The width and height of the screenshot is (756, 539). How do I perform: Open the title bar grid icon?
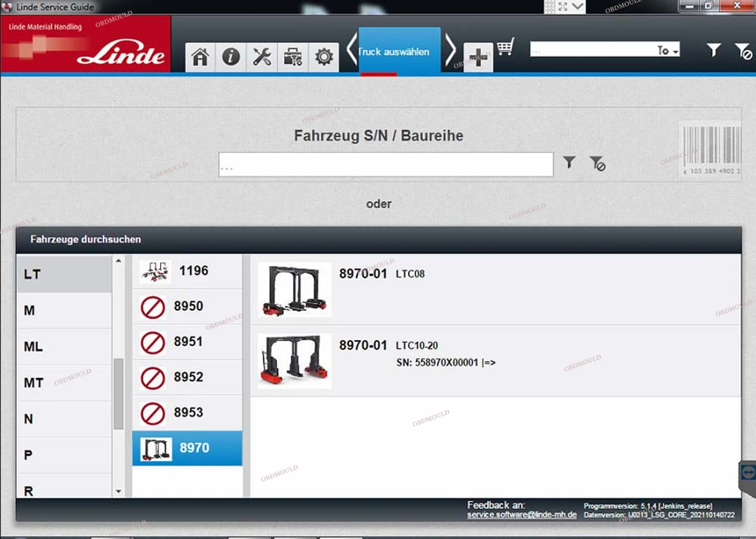[x=550, y=7]
